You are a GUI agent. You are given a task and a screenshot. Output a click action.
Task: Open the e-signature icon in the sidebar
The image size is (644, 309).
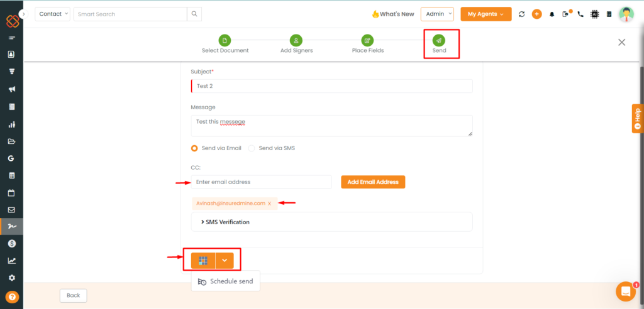pyautogui.click(x=11, y=226)
